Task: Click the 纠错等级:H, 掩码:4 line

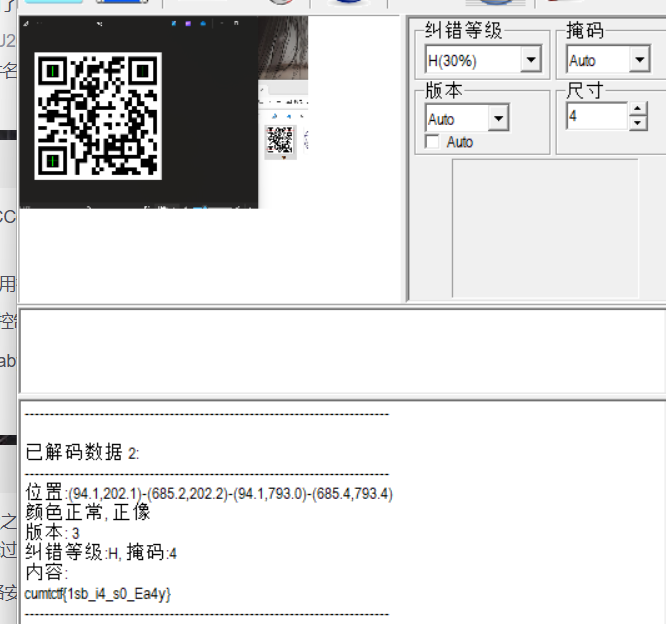Action: coord(101,553)
